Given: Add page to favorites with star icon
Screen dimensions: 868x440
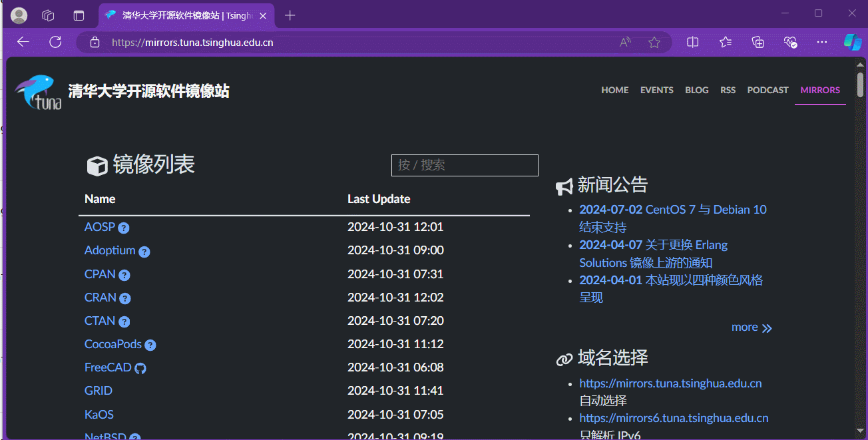Looking at the screenshot, I should tap(654, 42).
